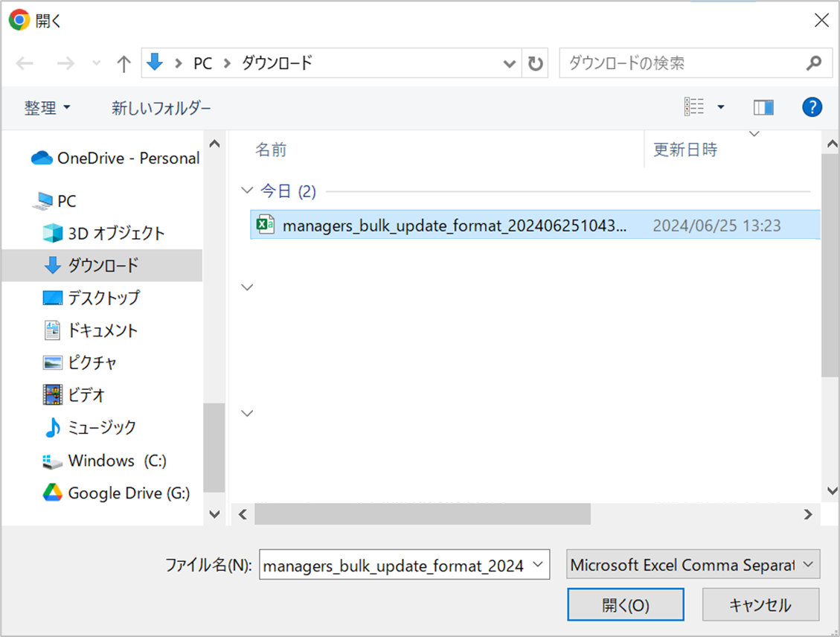Click the Refresh button in the address bar
840x637 pixels.
coord(535,64)
